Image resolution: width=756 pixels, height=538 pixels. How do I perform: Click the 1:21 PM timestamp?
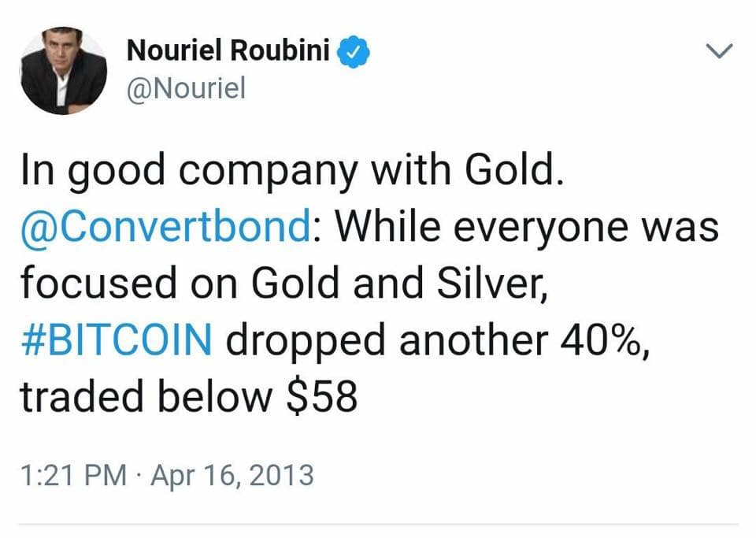[73, 475]
